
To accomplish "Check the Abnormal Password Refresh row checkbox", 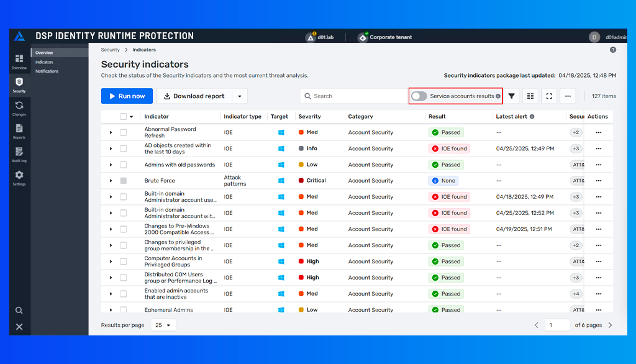I will [x=124, y=132].
